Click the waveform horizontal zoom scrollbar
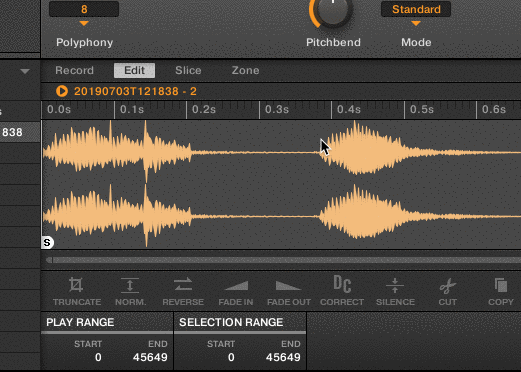This screenshot has height=372, width=521. click(283, 260)
